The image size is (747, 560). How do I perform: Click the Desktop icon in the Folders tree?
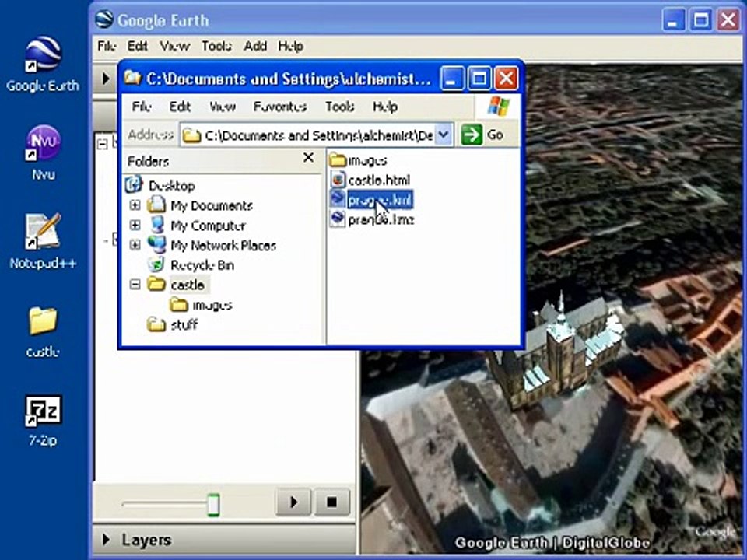(134, 185)
